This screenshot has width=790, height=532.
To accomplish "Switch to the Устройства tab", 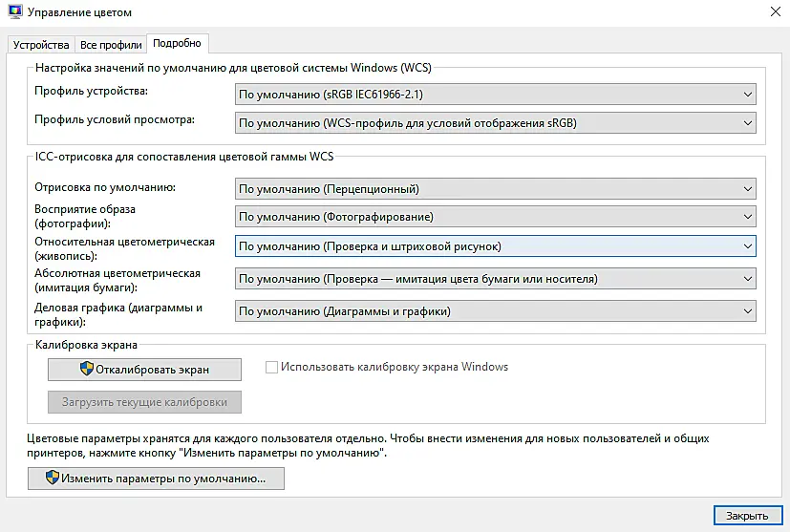I will click(41, 45).
